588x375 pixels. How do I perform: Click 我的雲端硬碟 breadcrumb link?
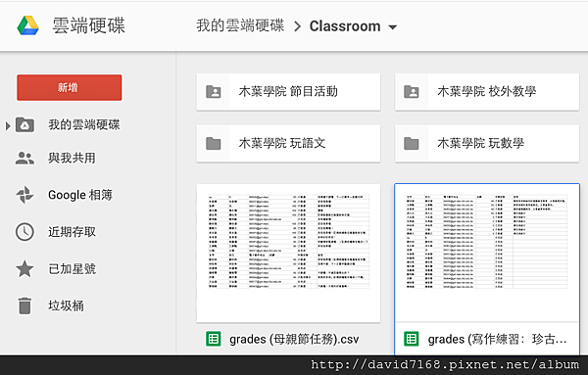tap(240, 25)
